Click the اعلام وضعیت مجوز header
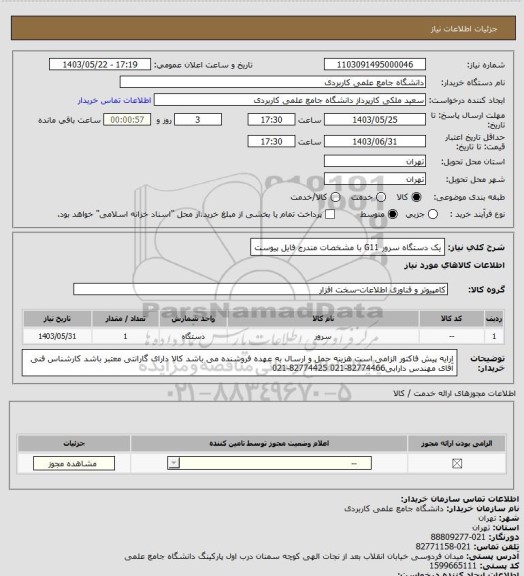 click(269, 443)
